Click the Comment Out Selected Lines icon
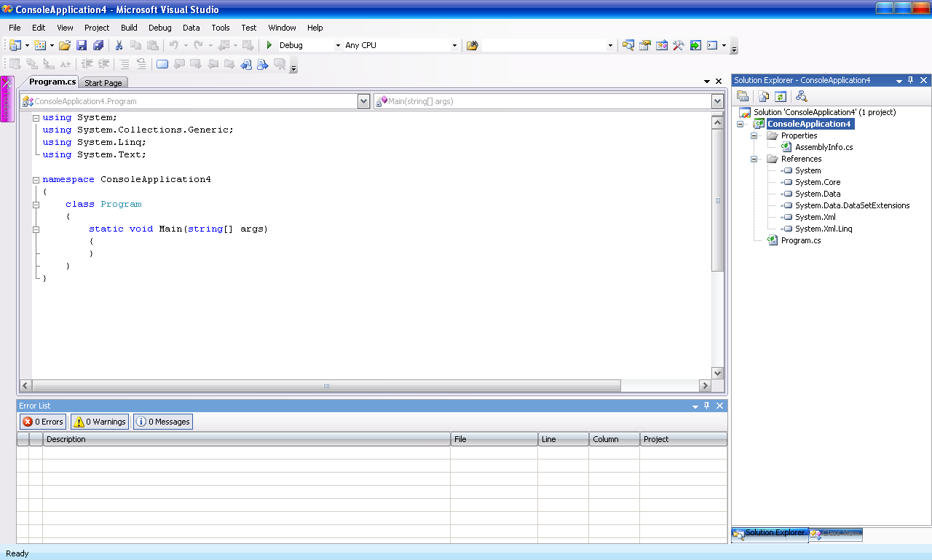This screenshot has width=932, height=560. click(x=125, y=64)
